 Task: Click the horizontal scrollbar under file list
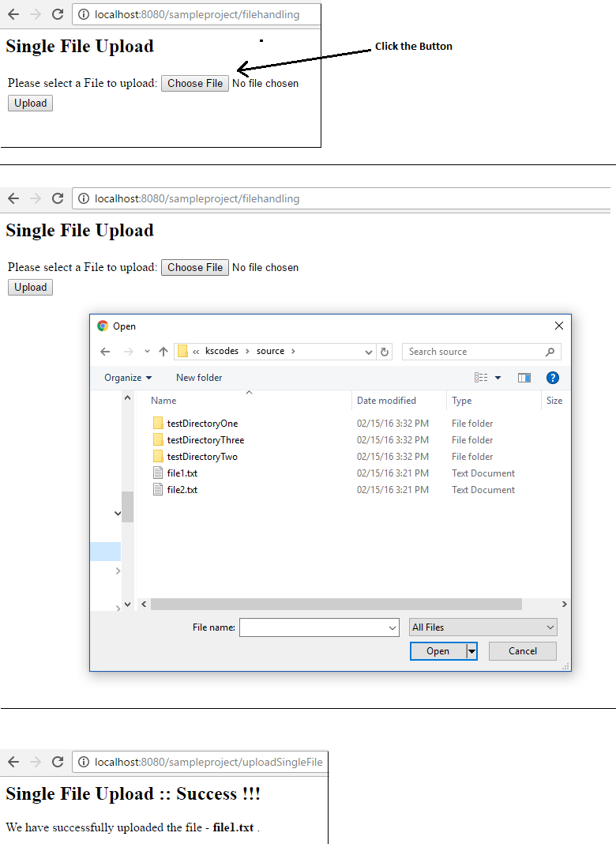tap(336, 604)
